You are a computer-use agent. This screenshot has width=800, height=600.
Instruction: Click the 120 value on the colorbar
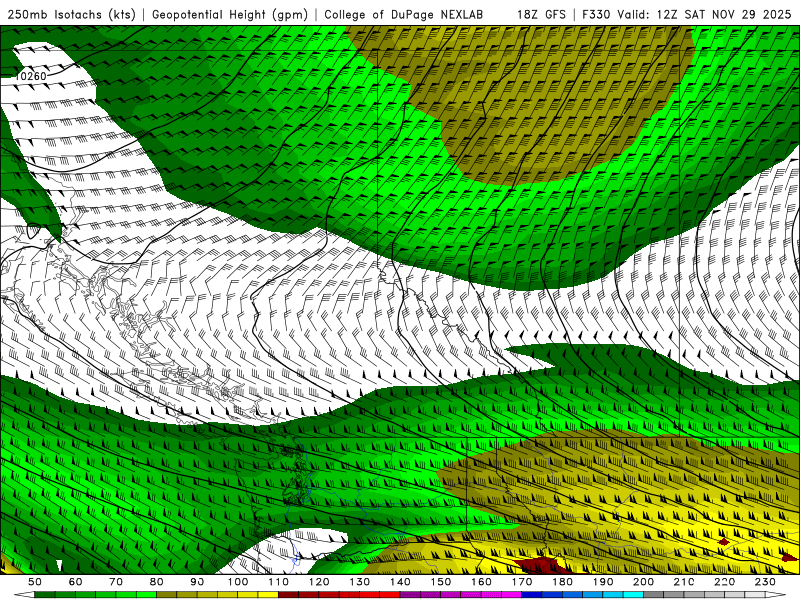319,582
